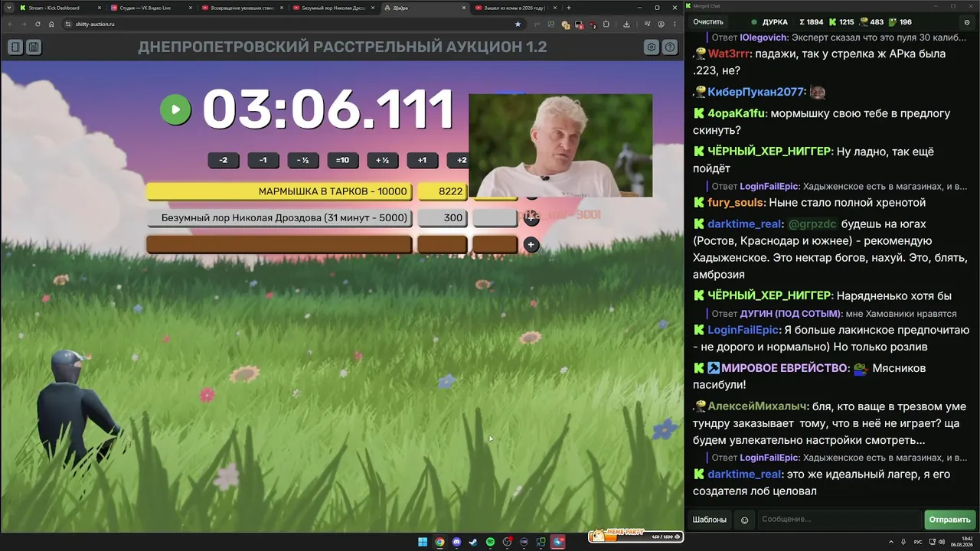Add half a minute with the +½ button
980x551 pixels.
pos(382,160)
